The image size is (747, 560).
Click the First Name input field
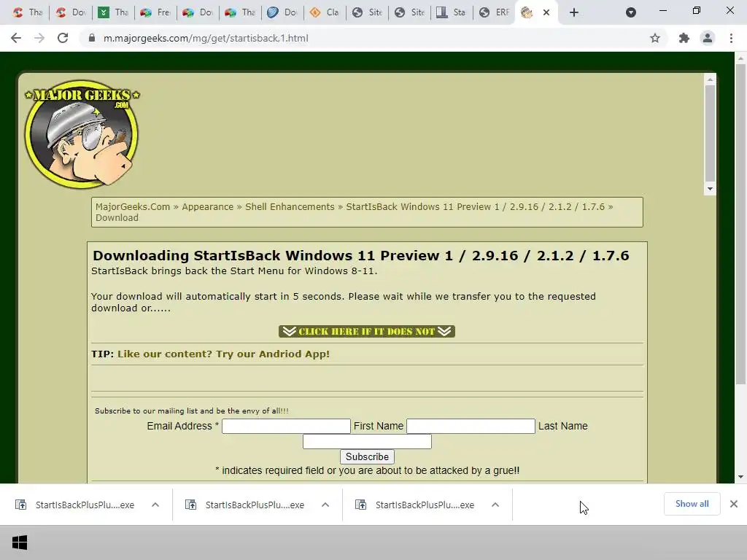pyautogui.click(x=471, y=426)
